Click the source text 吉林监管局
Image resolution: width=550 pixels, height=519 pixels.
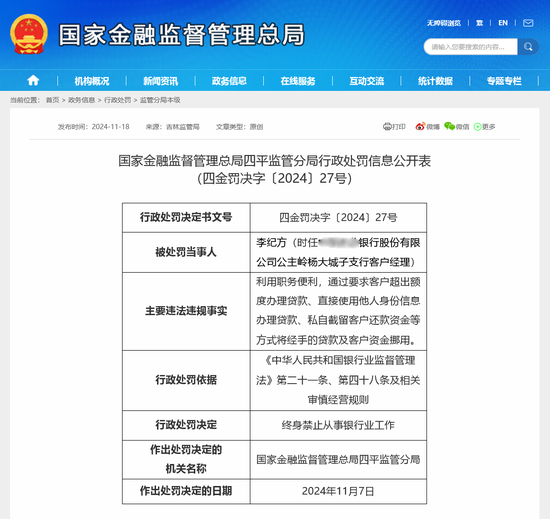[183, 127]
